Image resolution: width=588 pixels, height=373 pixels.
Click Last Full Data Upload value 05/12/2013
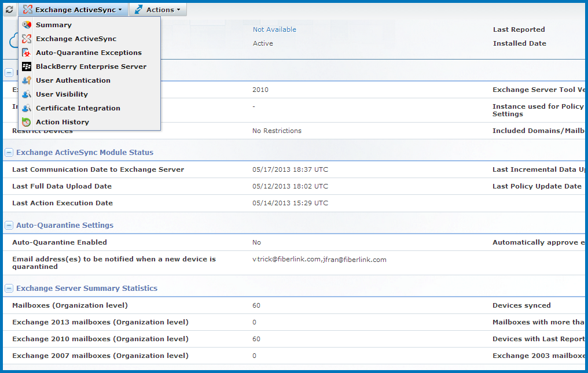pyautogui.click(x=291, y=186)
